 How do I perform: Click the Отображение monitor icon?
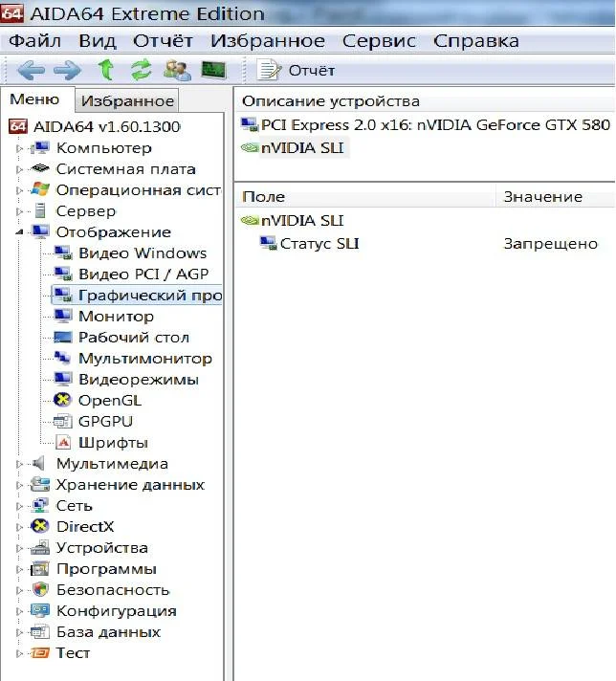point(40,231)
